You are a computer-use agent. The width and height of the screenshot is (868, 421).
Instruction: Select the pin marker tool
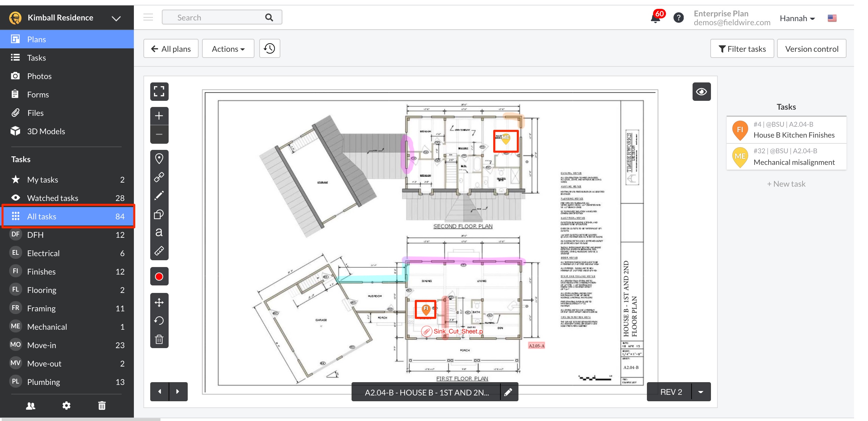(x=159, y=159)
